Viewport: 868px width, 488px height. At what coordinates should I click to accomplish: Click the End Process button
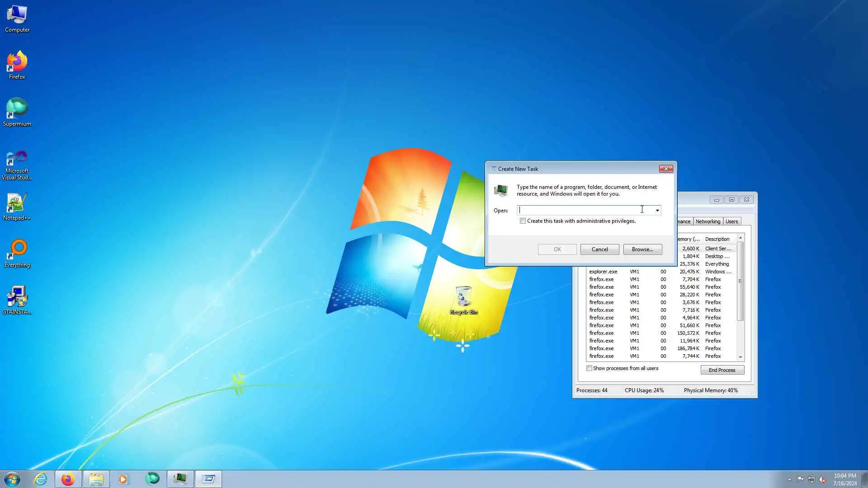click(722, 370)
